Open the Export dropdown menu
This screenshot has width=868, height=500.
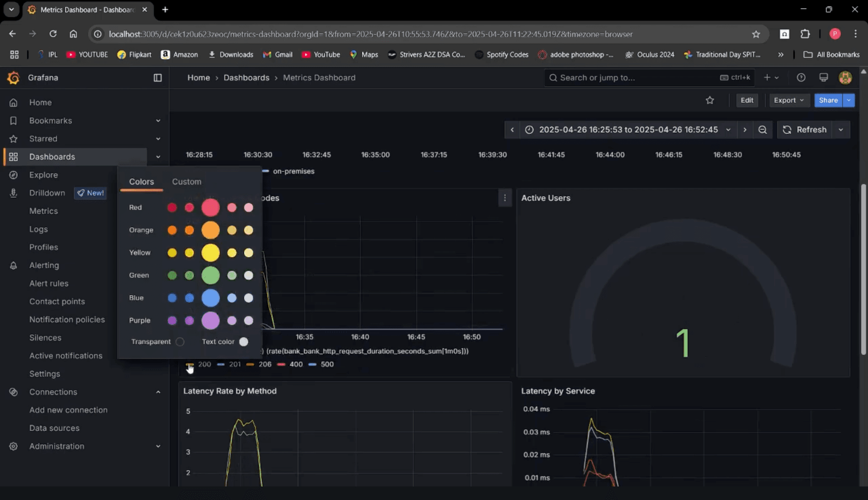pyautogui.click(x=788, y=100)
